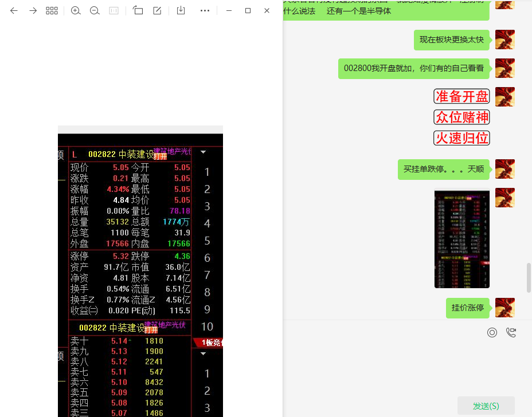The height and width of the screenshot is (417, 532).
Task: Zoom in on the image
Action: [76, 11]
